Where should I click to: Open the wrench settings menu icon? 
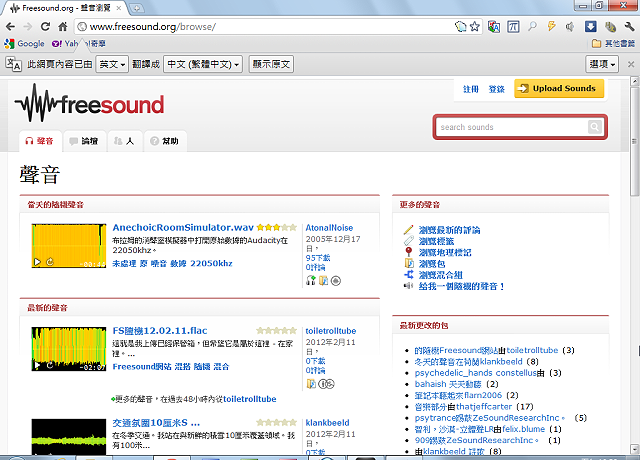pos(630,27)
